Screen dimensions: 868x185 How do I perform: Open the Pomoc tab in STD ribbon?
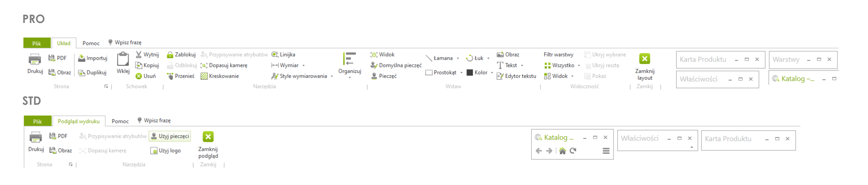click(120, 121)
